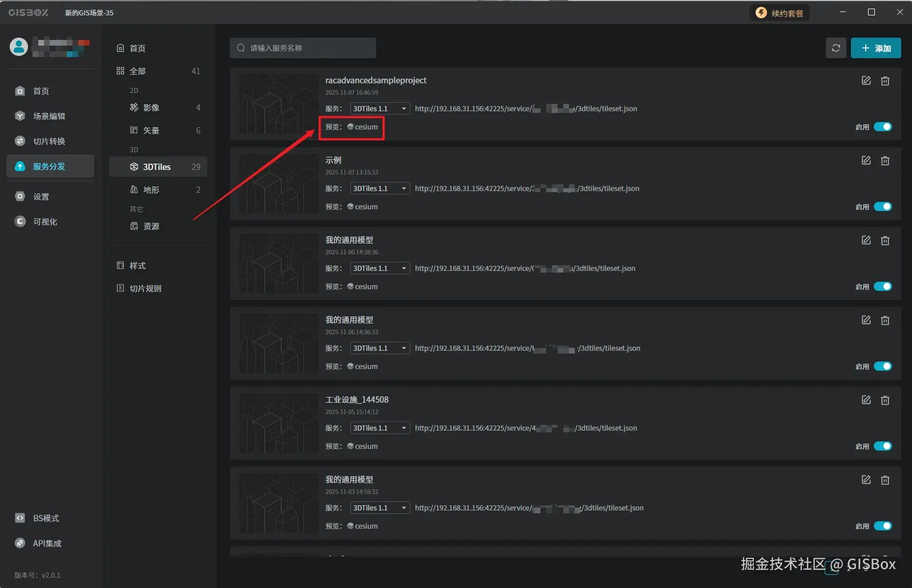912x588 pixels.
Task: Toggle the 示例 service enable switch
Action: click(x=883, y=206)
